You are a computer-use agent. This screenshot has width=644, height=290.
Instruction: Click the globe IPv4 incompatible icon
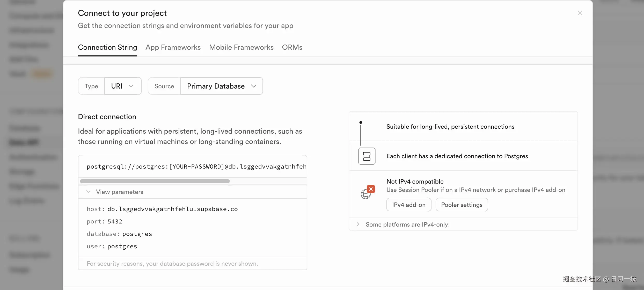point(365,194)
